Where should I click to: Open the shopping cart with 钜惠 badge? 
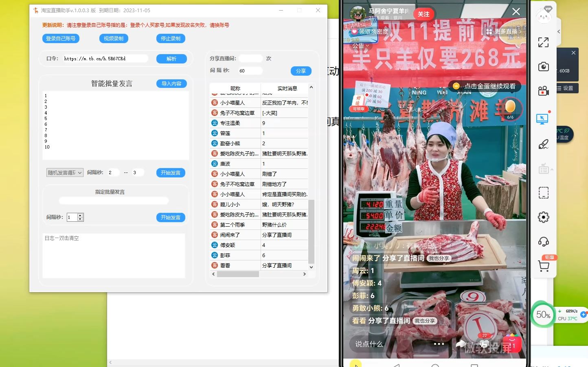pyautogui.click(x=544, y=265)
